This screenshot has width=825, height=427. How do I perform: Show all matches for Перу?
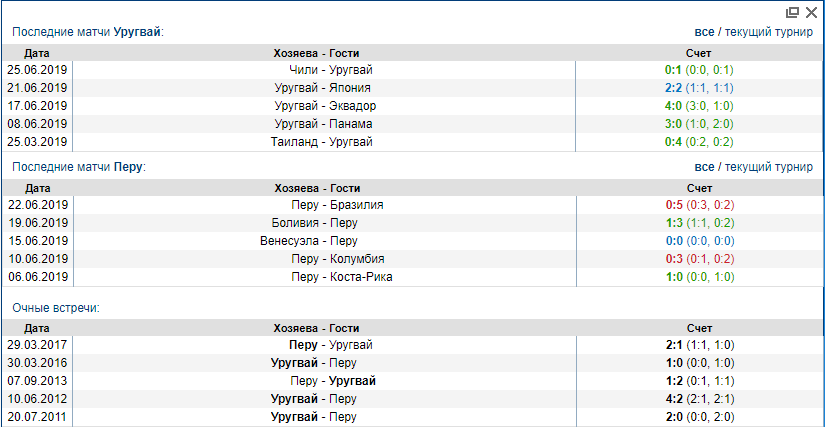pos(704,166)
